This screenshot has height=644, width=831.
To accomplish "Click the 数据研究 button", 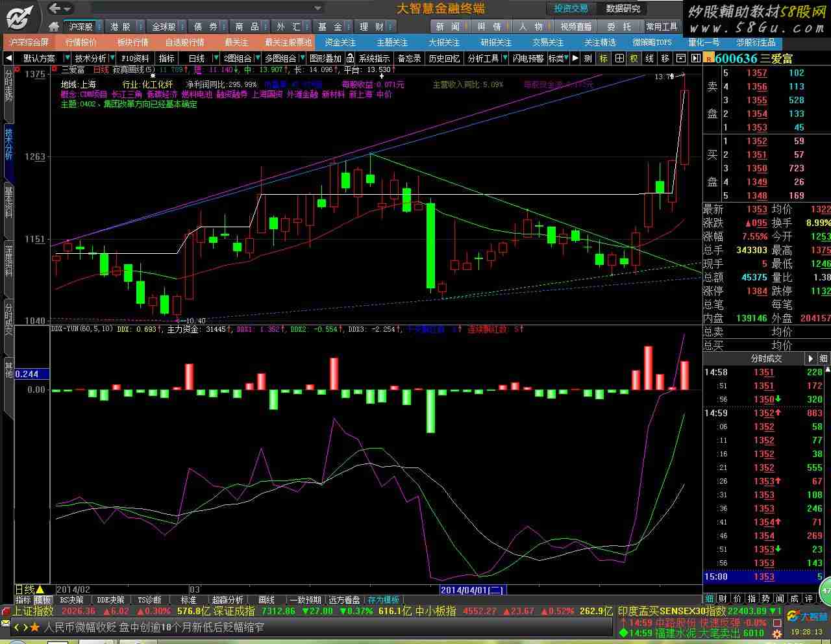I will 623,8.
